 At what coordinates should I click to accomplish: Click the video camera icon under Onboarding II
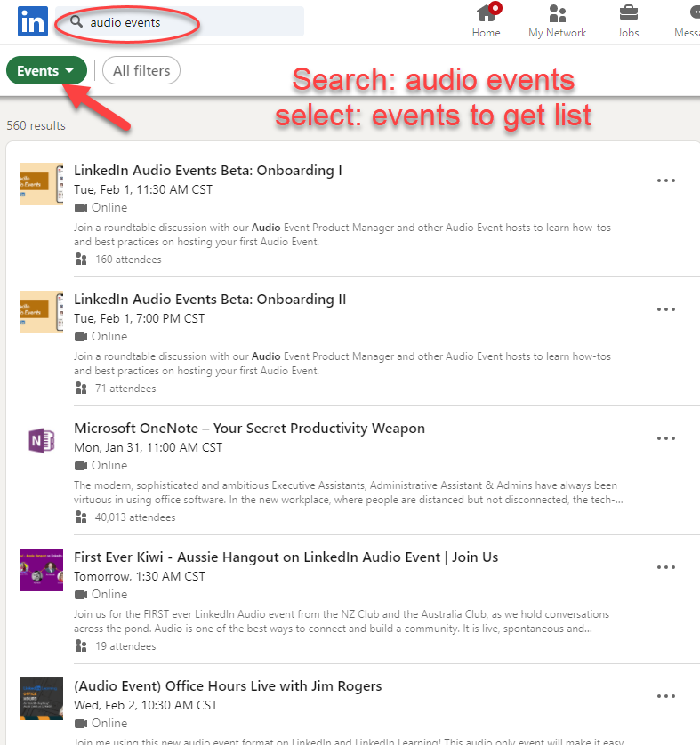tap(81, 337)
